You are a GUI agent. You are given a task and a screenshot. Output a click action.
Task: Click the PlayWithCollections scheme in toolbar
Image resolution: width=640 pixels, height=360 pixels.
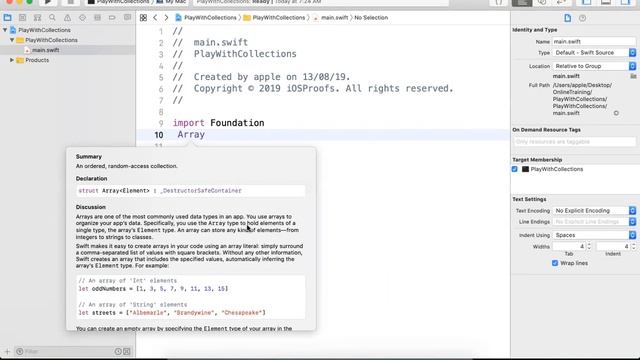pos(119,2)
